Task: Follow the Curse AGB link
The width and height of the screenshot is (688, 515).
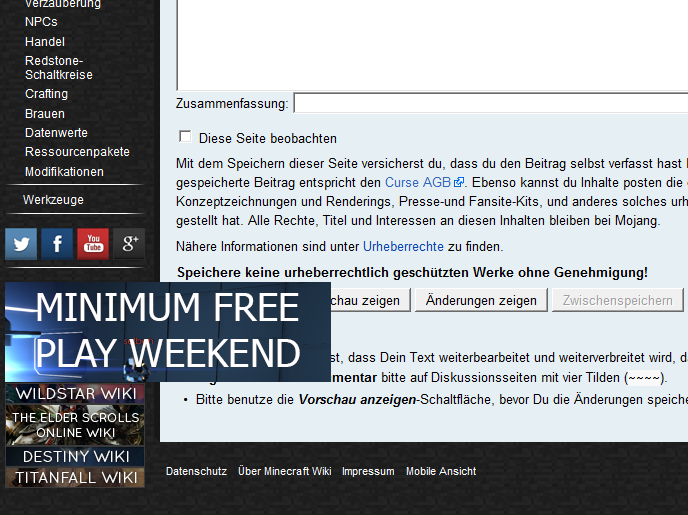Action: 418,182
